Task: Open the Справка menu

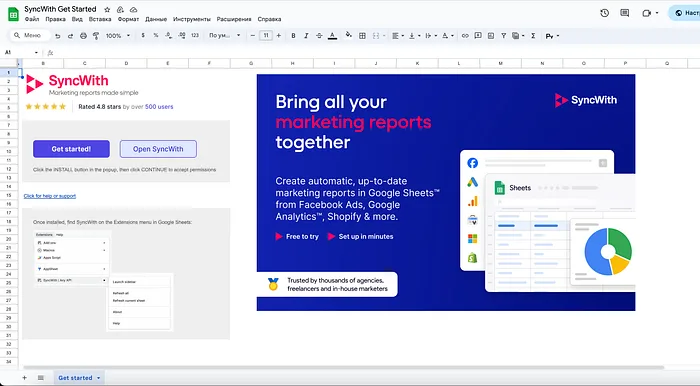Action: click(x=269, y=19)
